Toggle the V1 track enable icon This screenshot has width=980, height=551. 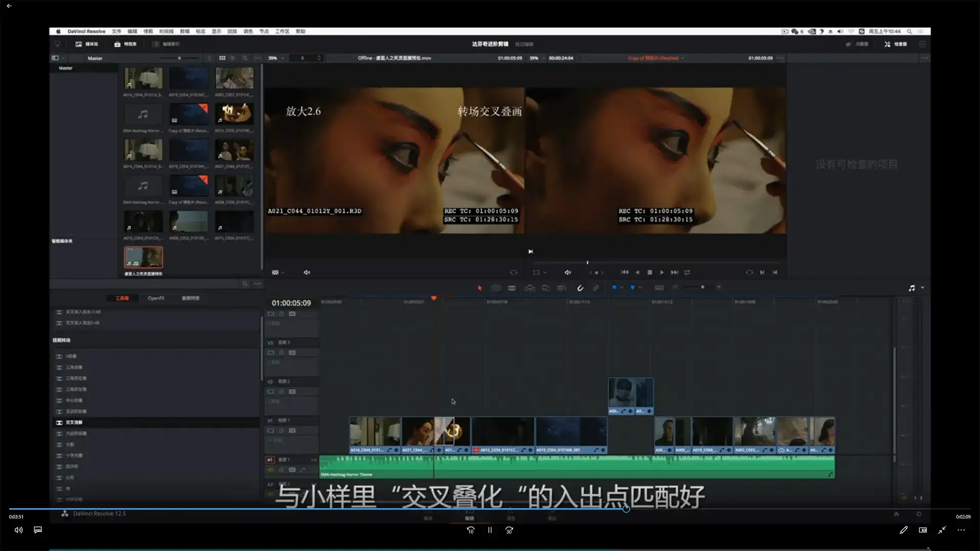coord(271,431)
